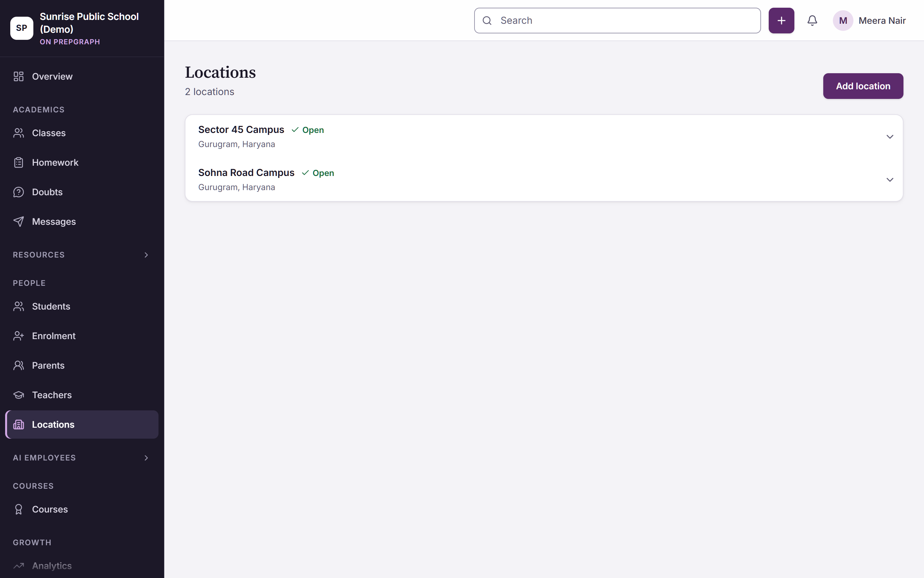
Task: Click the Homework clipboard icon
Action: (x=18, y=162)
